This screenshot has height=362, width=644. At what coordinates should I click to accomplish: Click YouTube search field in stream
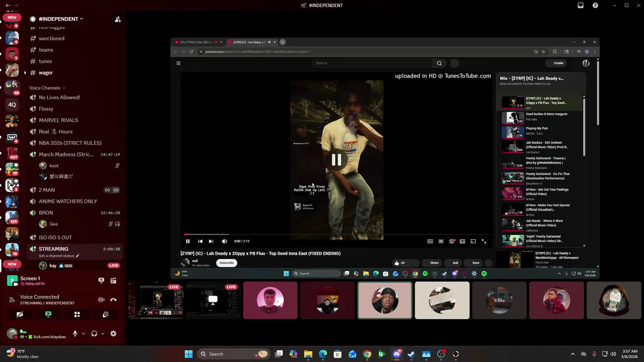click(x=372, y=63)
